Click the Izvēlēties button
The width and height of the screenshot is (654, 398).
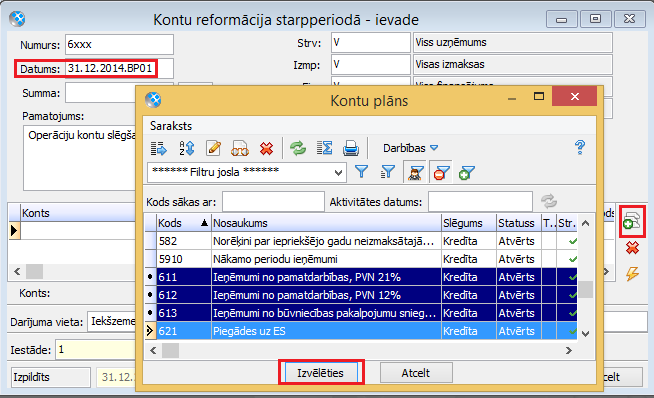coord(320,373)
